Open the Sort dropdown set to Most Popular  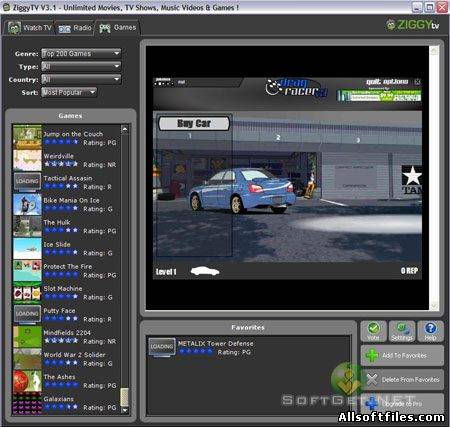click(69, 92)
